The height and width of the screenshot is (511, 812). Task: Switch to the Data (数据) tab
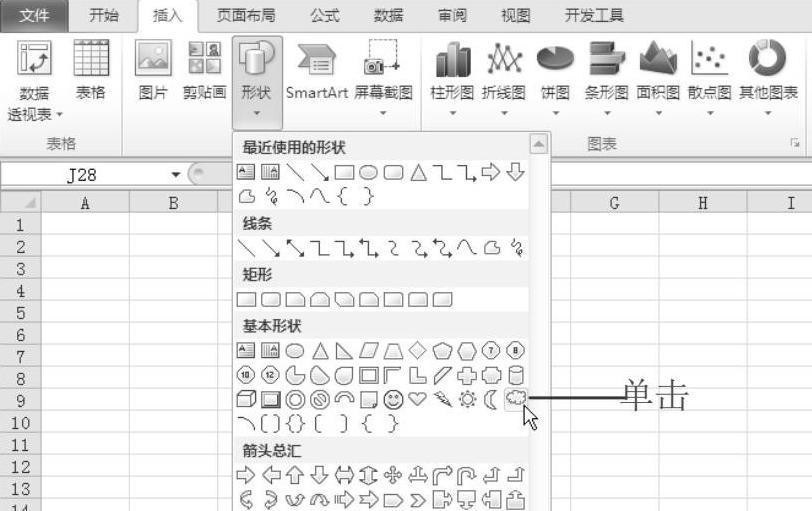(388, 16)
